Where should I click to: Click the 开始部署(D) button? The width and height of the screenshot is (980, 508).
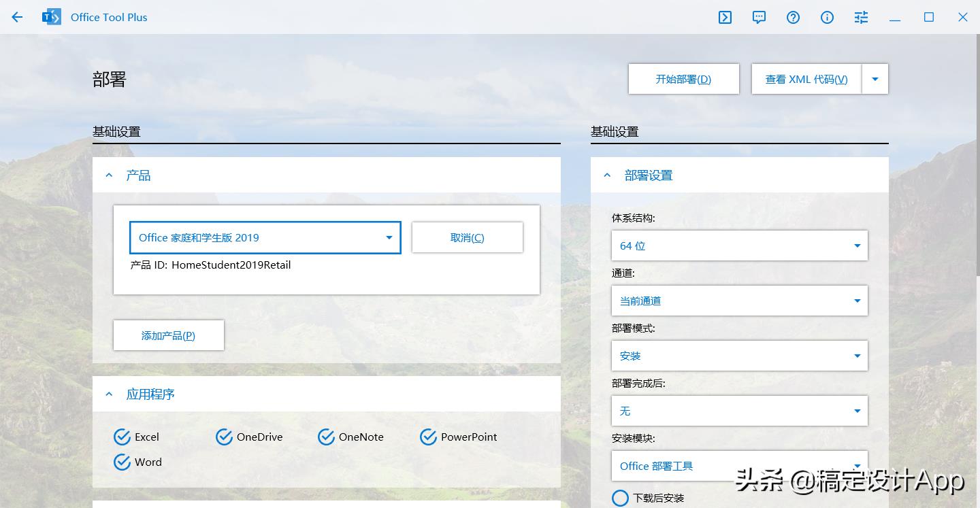[x=684, y=79]
